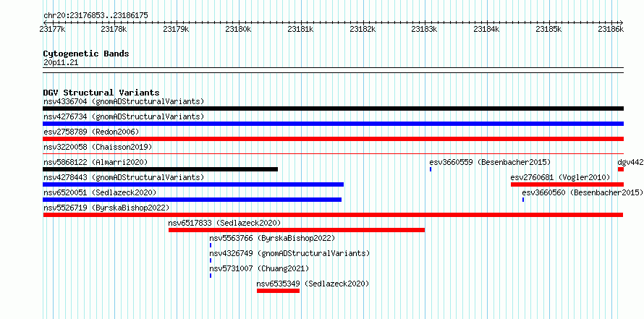Select the black bar under nsv4336704
The height and width of the screenshot is (319, 644).
333,109
